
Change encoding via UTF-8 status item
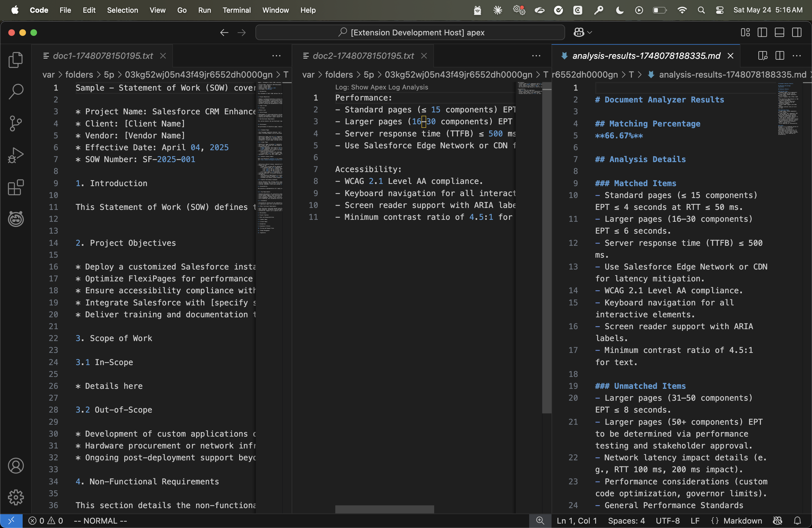point(668,521)
